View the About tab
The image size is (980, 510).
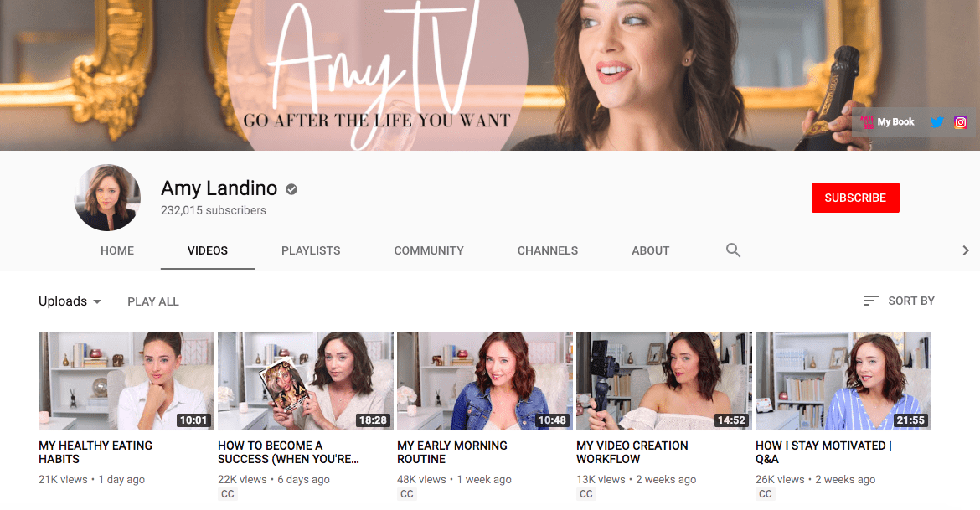point(651,250)
